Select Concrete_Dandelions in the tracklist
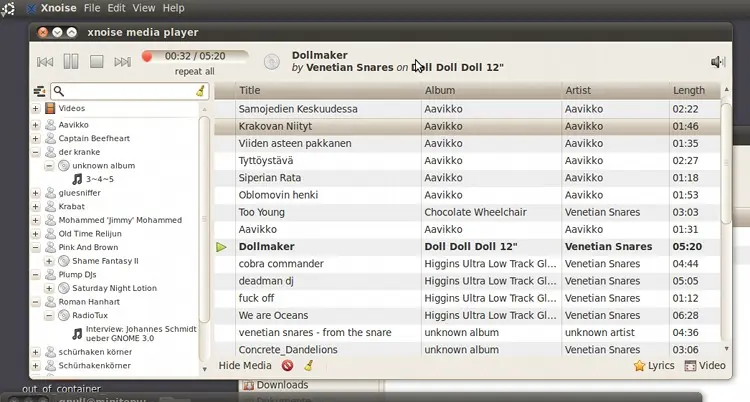The height and width of the screenshot is (402, 750). (467, 349)
